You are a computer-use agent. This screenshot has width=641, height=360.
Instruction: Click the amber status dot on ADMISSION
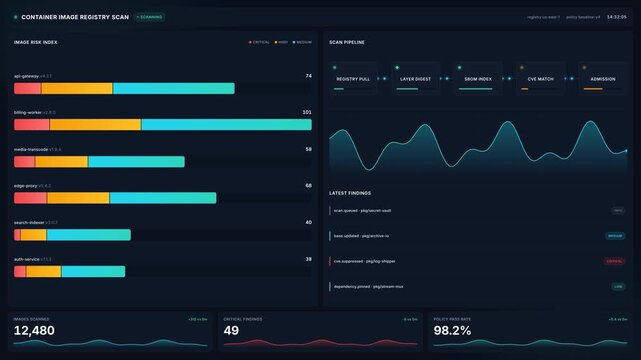(584, 67)
